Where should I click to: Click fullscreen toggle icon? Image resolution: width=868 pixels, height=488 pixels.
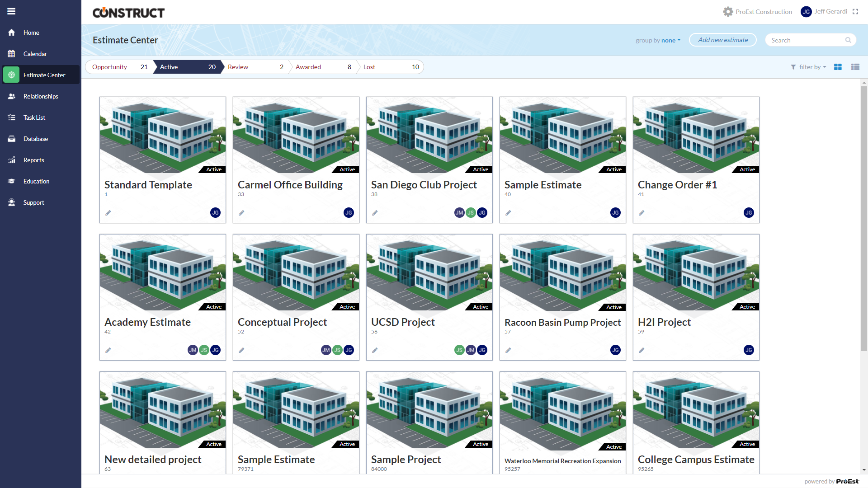[855, 12]
